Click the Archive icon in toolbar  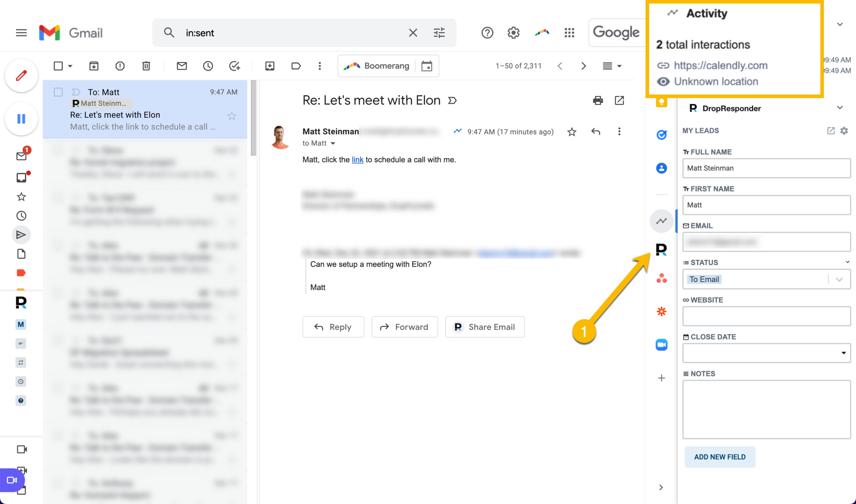(94, 66)
